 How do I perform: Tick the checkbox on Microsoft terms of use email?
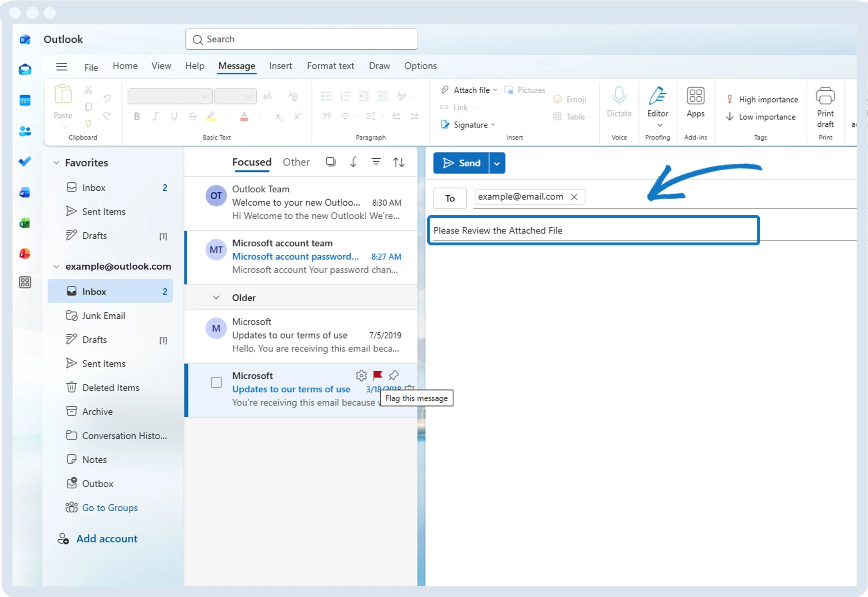pyautogui.click(x=216, y=382)
